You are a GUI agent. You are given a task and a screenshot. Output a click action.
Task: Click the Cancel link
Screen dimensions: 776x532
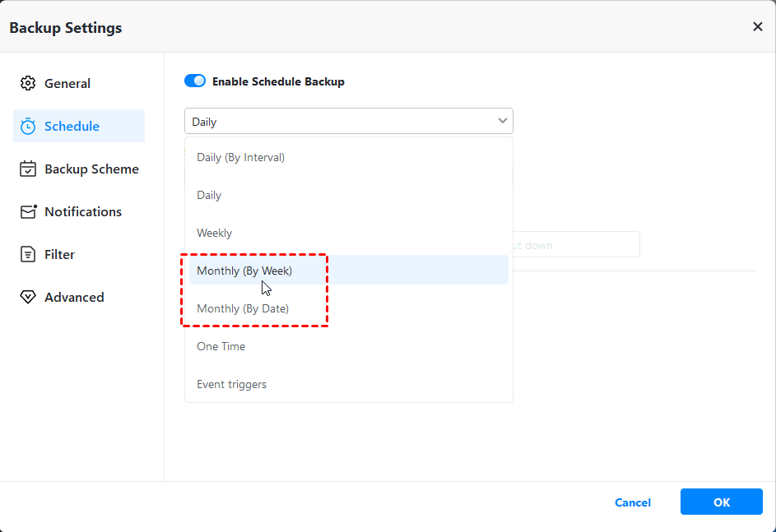point(633,502)
